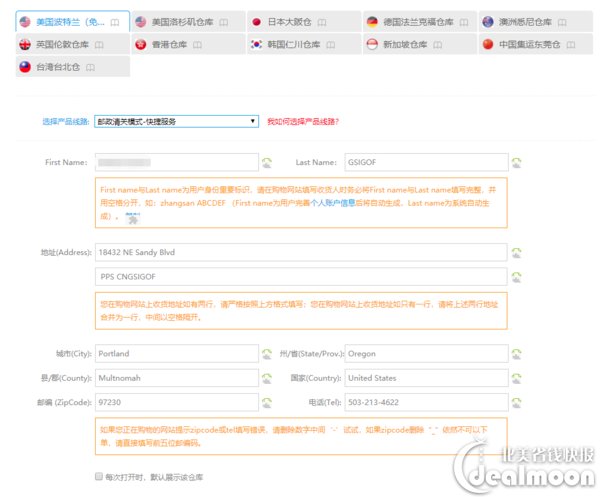Click the Country field United States
The height and width of the screenshot is (497, 600).
coord(426,378)
